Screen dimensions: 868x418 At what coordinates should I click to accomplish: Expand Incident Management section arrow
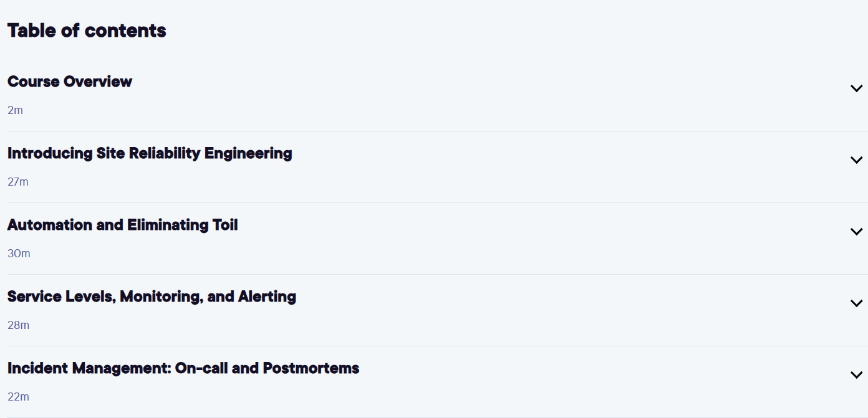[856, 375]
